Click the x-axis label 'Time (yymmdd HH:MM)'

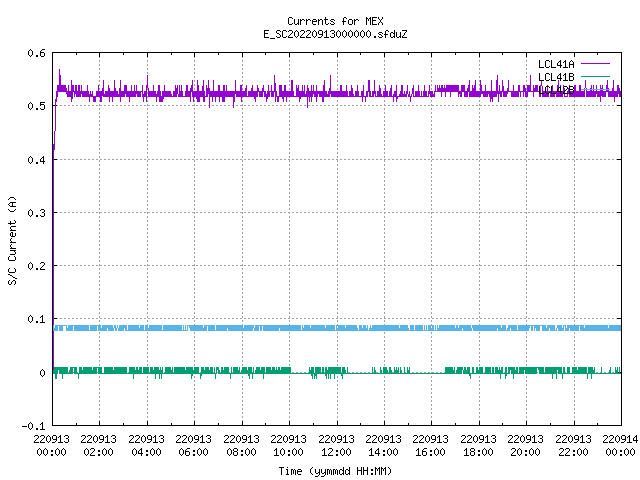click(335, 471)
